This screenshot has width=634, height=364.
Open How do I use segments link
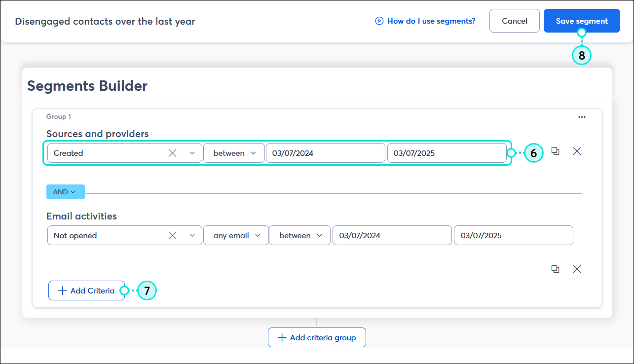coord(431,21)
